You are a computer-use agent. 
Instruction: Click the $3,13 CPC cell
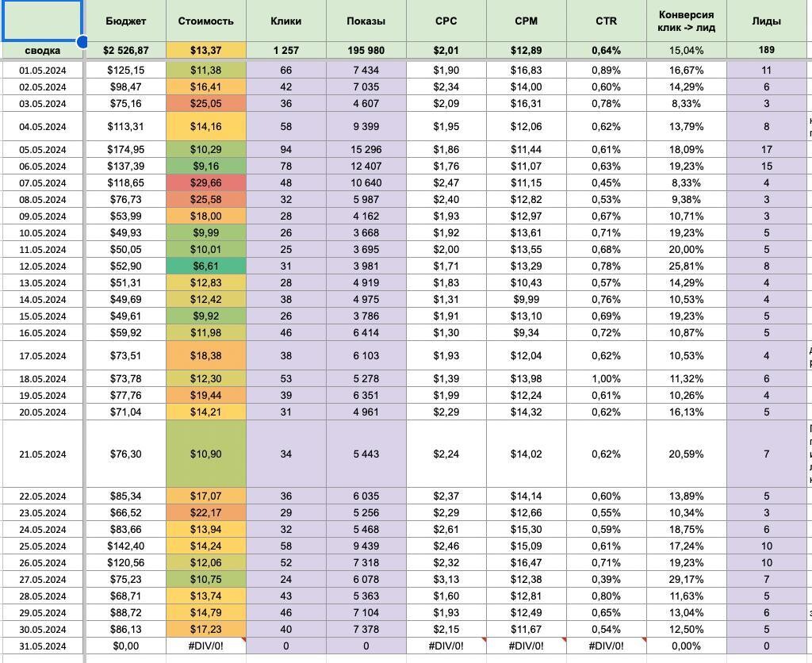pos(446,579)
